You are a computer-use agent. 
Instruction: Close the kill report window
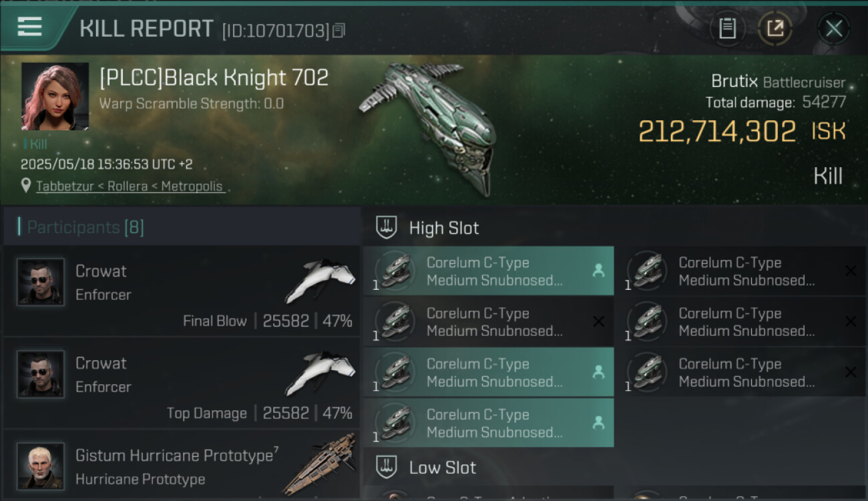click(x=833, y=29)
